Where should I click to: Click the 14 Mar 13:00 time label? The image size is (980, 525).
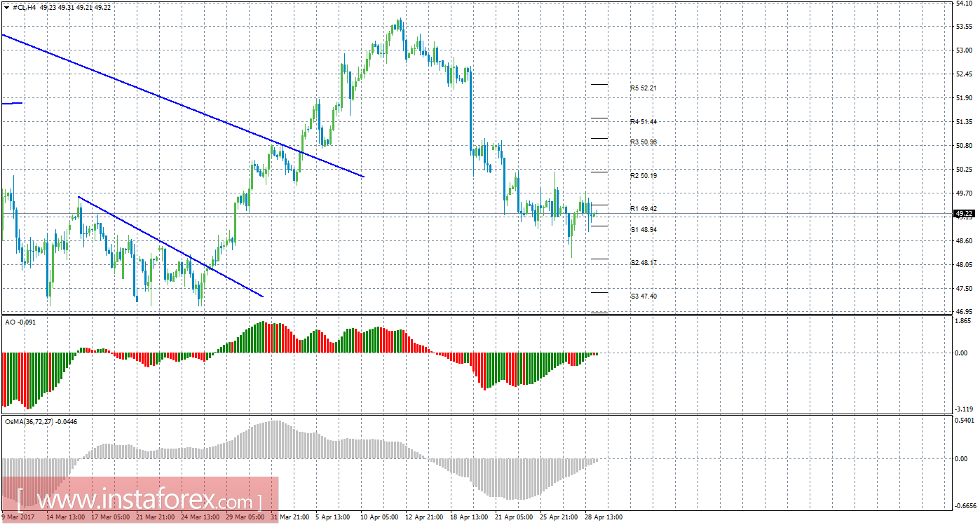[66, 517]
